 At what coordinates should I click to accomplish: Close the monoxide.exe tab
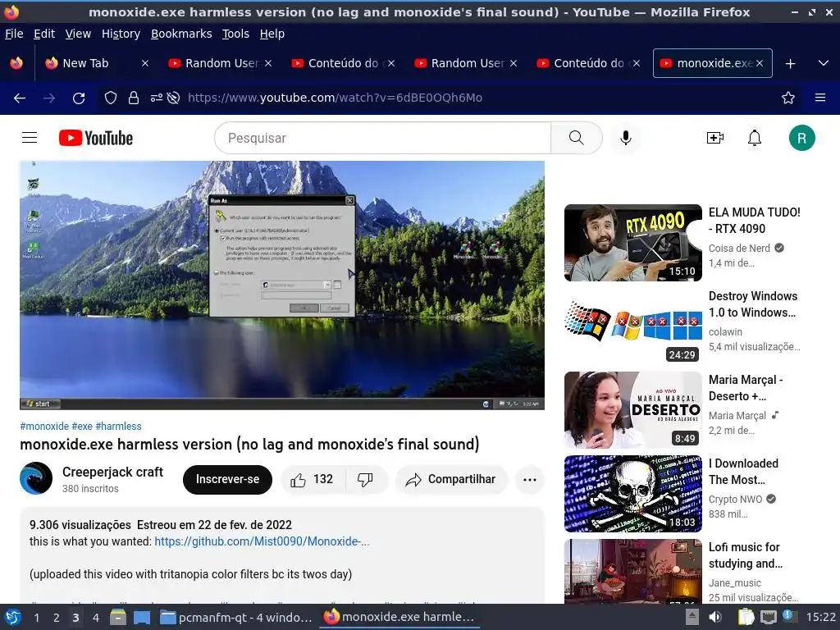(x=760, y=63)
